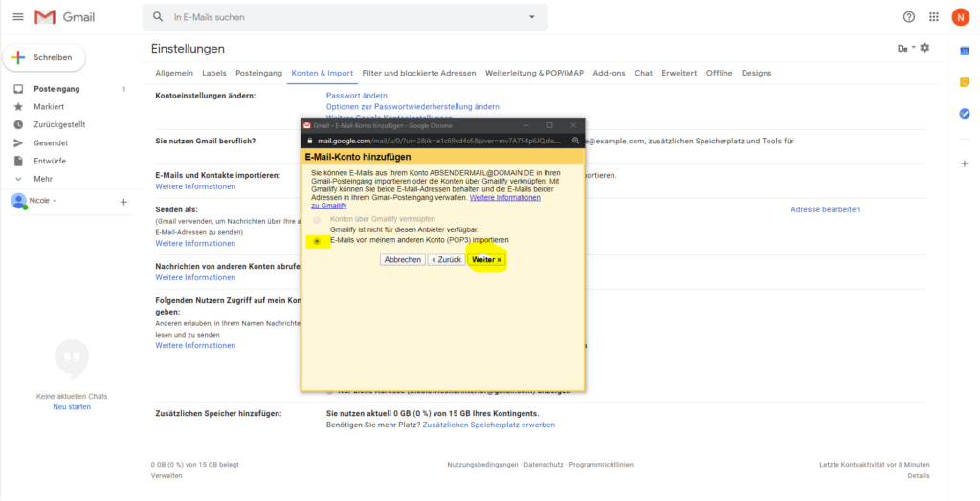Viewport: 980px width, 501px height.
Task: Open the Keep side panel icon
Action: (965, 82)
